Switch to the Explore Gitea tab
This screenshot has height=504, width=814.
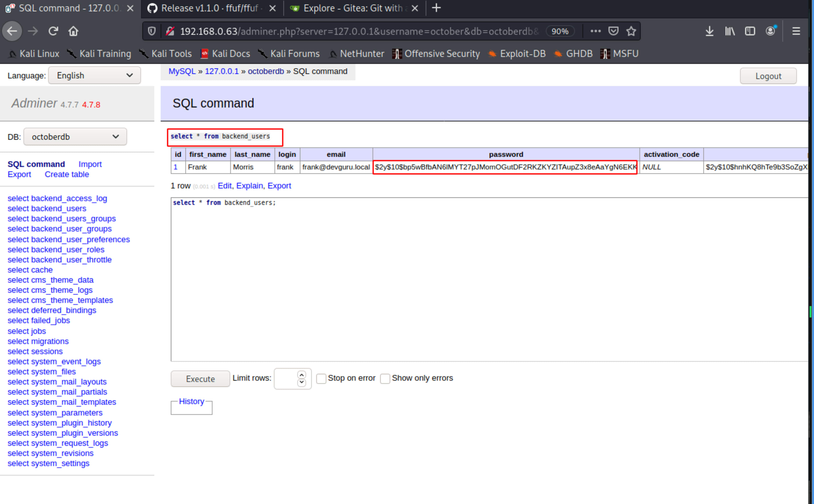click(x=353, y=8)
